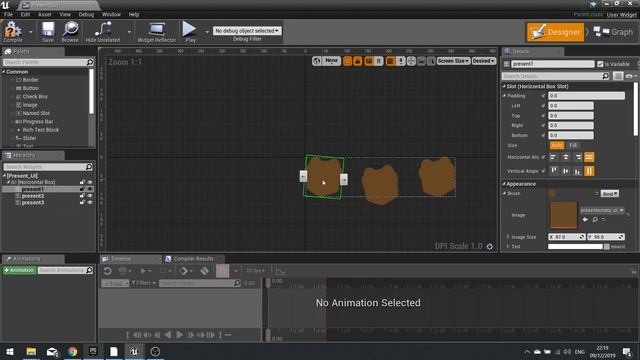Click timeline play reverse button

(168, 335)
